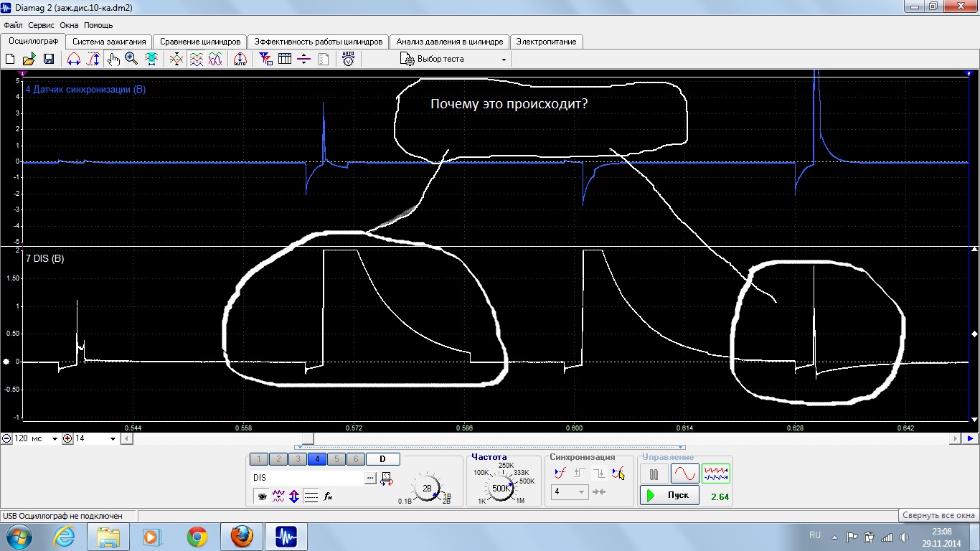Open Firefox from the taskbar
980x551 pixels.
[242, 536]
